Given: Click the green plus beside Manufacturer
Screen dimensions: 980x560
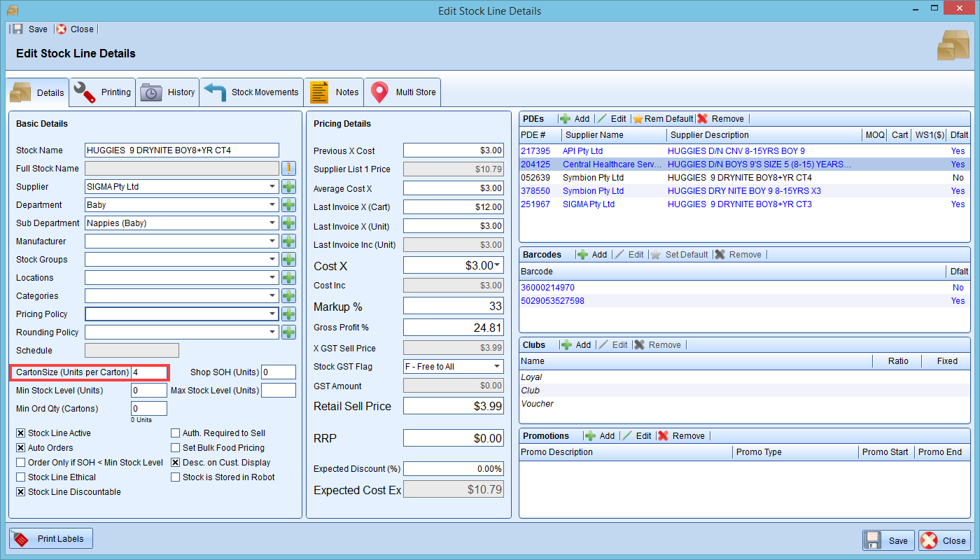Looking at the screenshot, I should (x=288, y=241).
